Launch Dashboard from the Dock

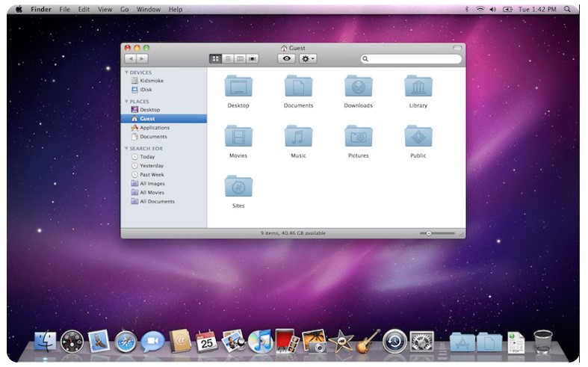[x=72, y=342]
